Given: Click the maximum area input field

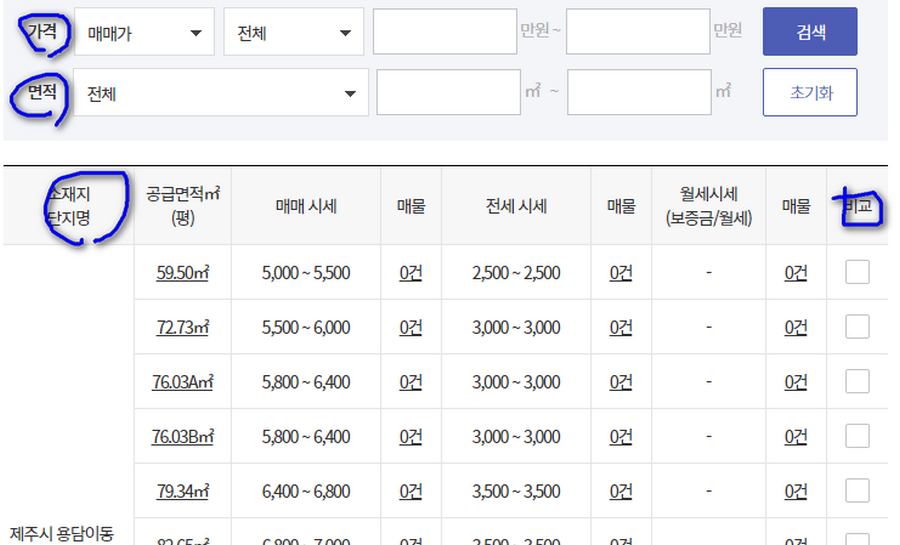Looking at the screenshot, I should pos(639,92).
